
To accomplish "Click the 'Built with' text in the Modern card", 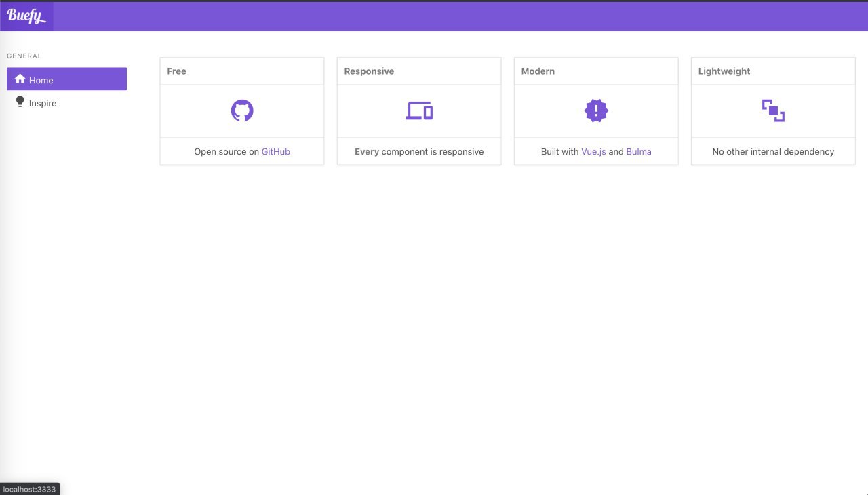I will coord(559,152).
